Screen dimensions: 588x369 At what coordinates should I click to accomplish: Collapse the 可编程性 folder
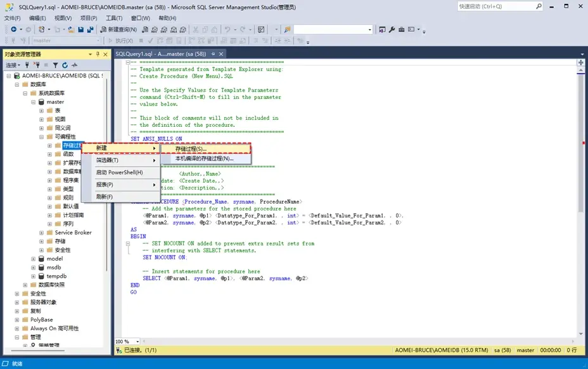(x=42, y=137)
